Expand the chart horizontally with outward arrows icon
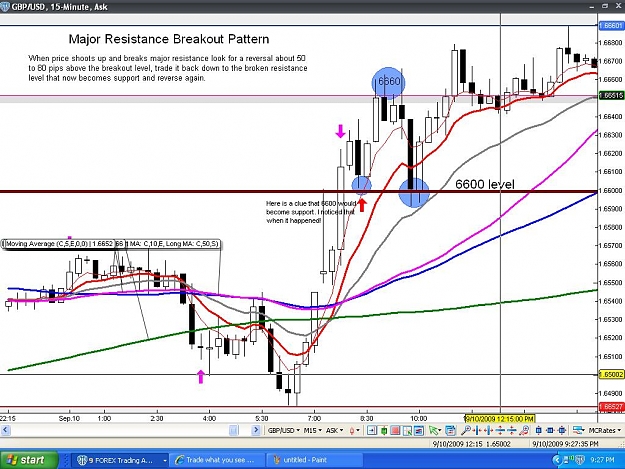 (489, 430)
